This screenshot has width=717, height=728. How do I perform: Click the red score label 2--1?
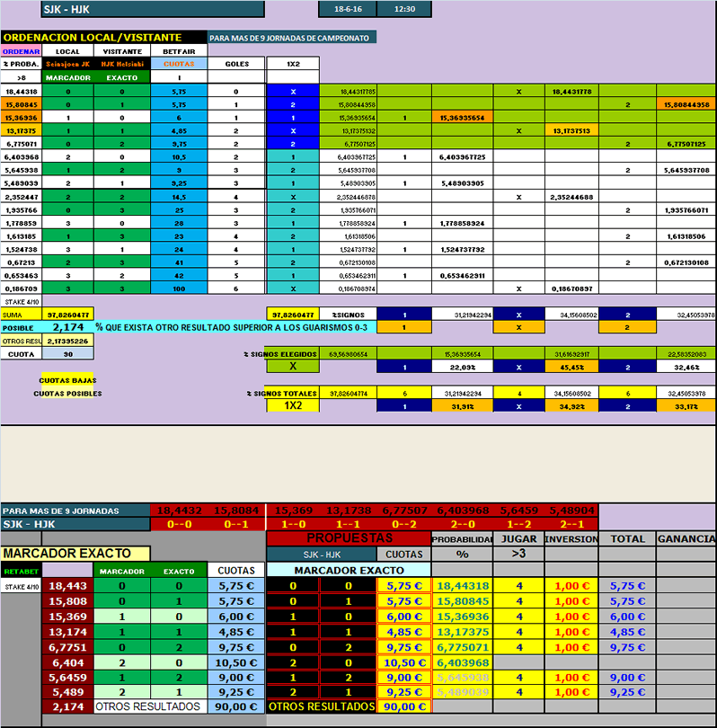coord(571,524)
